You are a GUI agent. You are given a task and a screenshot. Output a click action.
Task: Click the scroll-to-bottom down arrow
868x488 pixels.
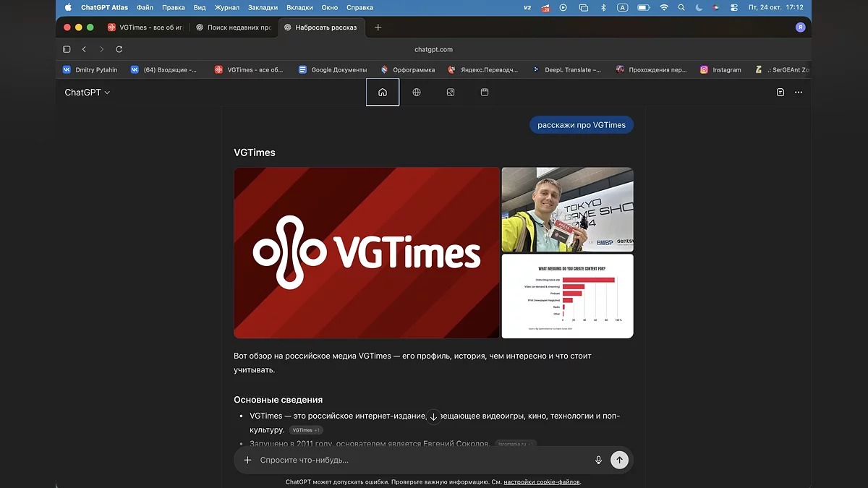coord(433,416)
